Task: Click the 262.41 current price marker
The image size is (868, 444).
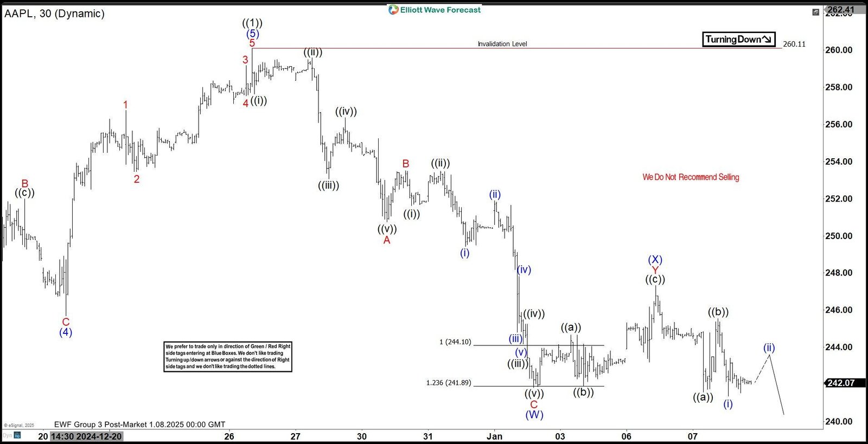Action: click(840, 9)
